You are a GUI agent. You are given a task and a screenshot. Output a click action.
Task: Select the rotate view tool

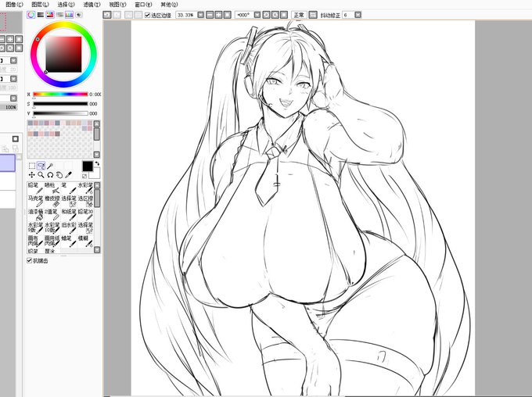[x=50, y=174]
